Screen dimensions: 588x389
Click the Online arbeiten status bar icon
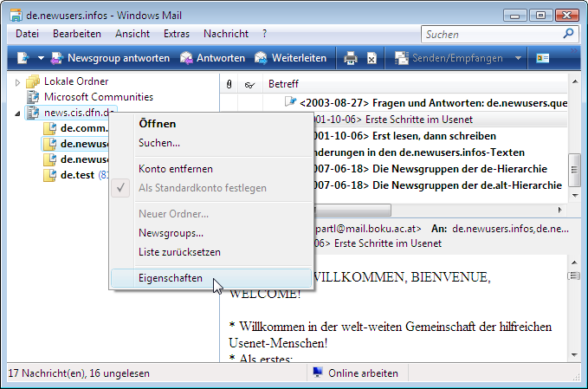(318, 373)
